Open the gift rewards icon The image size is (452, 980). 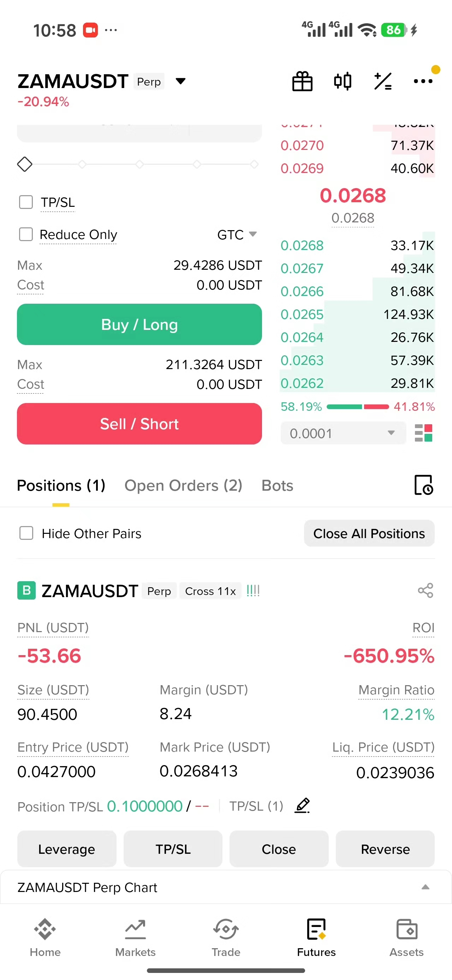point(302,81)
